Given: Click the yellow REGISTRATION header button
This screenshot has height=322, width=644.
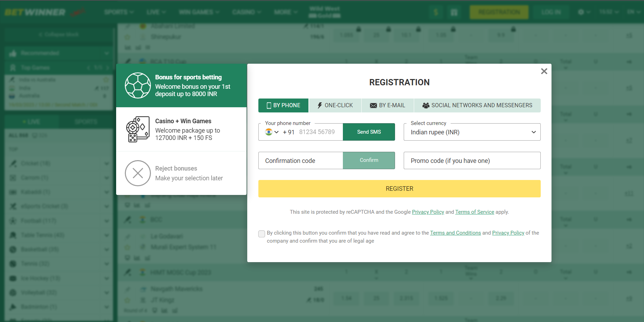Looking at the screenshot, I should pyautogui.click(x=499, y=12).
